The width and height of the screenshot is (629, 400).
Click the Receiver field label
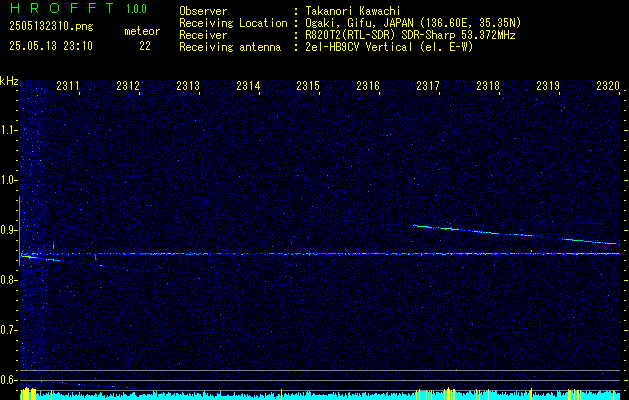(203, 35)
